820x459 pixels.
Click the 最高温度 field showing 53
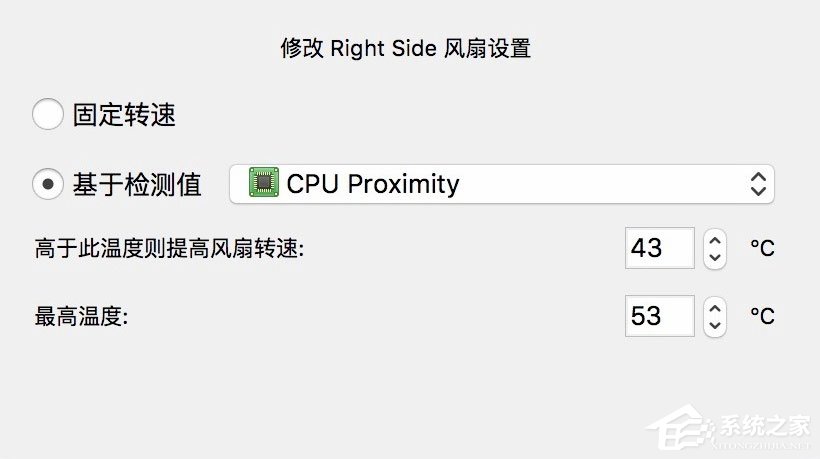(659, 316)
